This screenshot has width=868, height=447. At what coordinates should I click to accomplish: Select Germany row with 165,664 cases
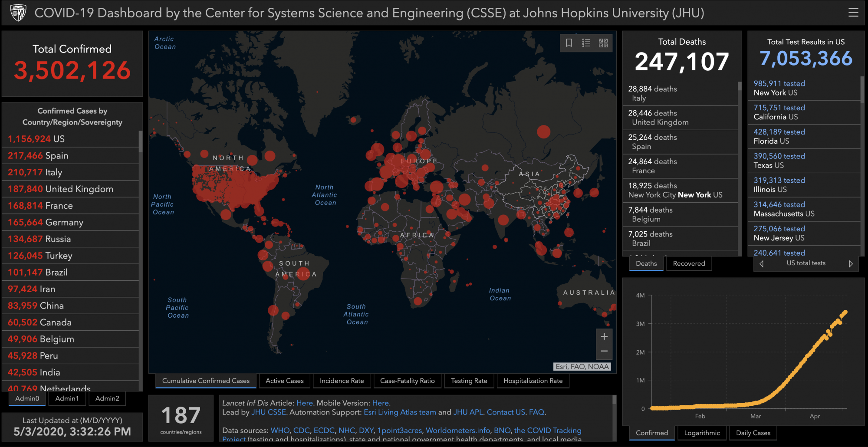click(x=70, y=222)
